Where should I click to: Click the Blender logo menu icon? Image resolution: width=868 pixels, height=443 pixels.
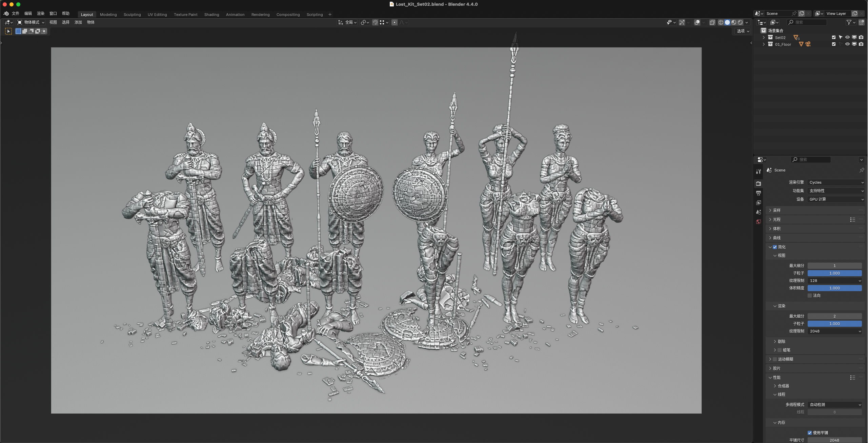(6, 14)
